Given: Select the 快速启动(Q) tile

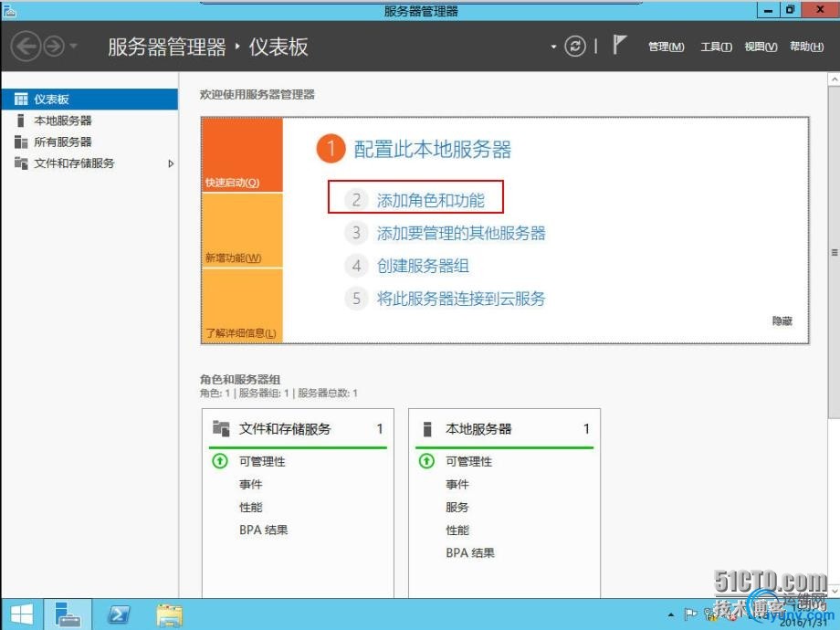Looking at the screenshot, I should [242, 155].
